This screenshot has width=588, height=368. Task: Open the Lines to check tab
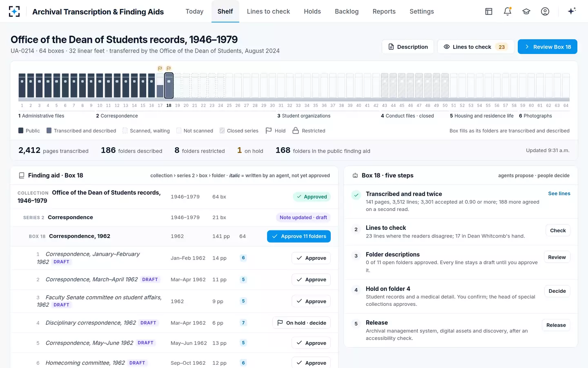[268, 11]
